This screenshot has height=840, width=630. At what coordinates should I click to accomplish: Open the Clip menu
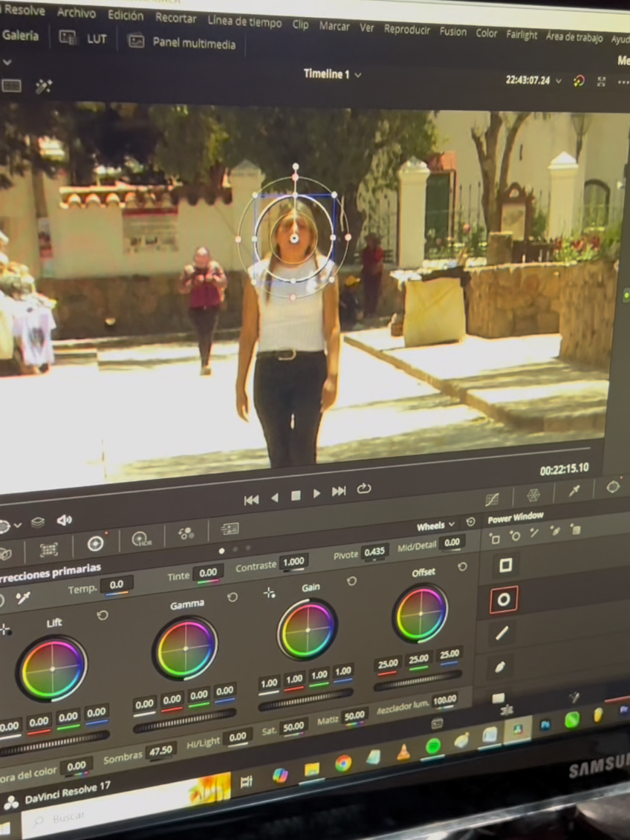tap(300, 25)
